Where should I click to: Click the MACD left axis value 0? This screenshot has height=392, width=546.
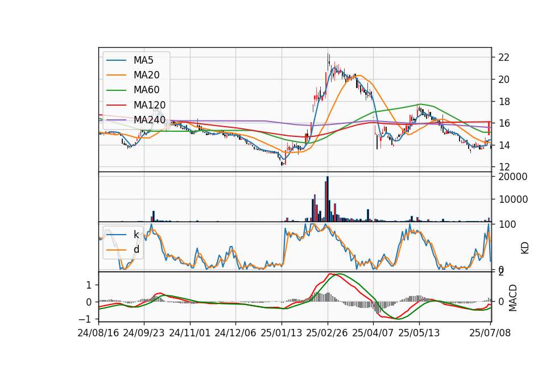[x=89, y=302]
